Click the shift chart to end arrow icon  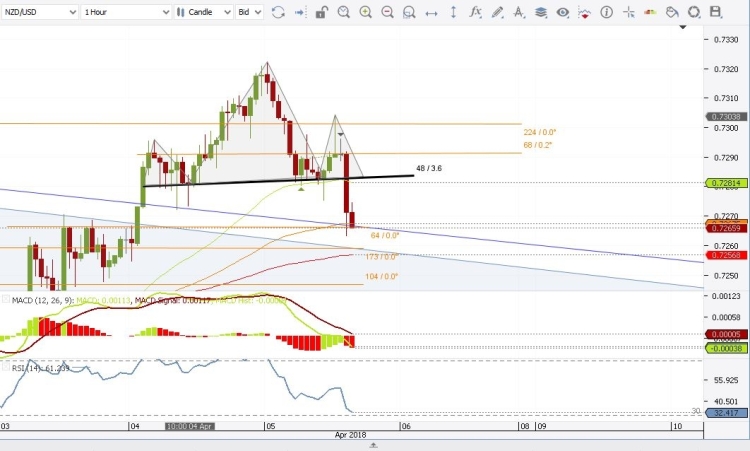(300, 12)
